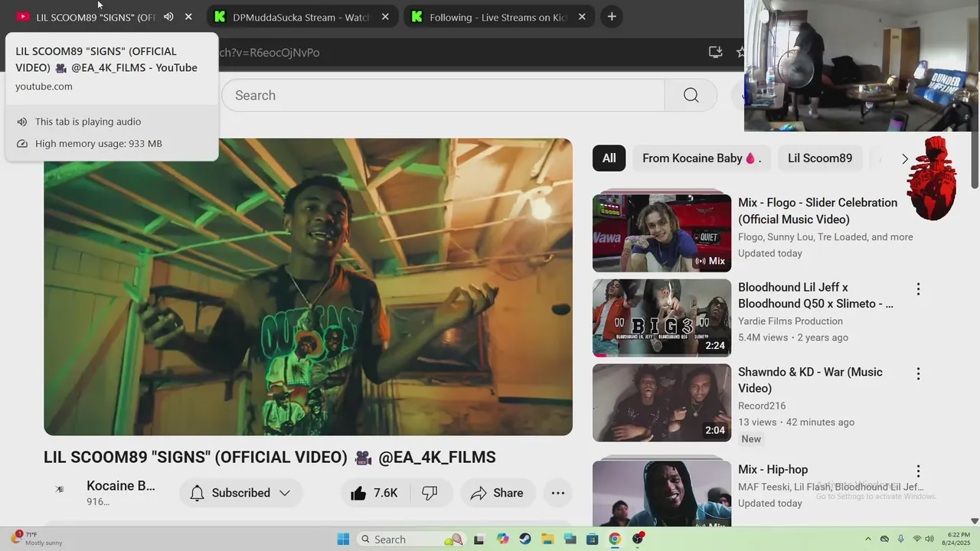Open options menu for Mix - Hip-hop
The height and width of the screenshot is (551, 980).
[x=918, y=471]
